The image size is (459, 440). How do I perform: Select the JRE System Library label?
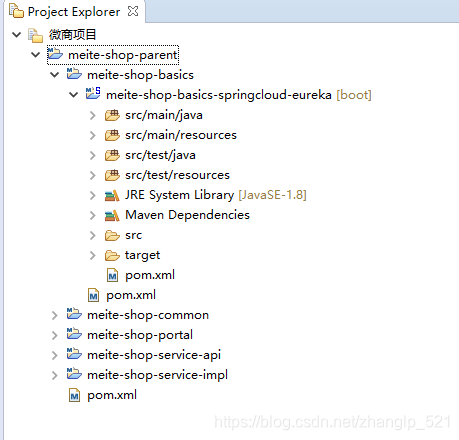pyautogui.click(x=180, y=195)
